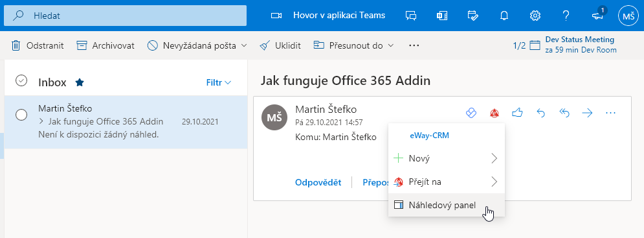
Task: Click the date 29.10.2021 in message list
Action: click(200, 122)
